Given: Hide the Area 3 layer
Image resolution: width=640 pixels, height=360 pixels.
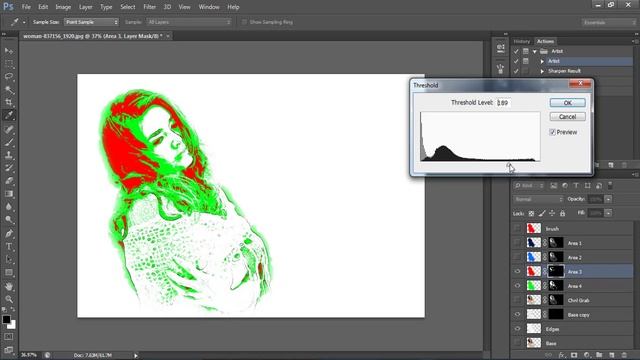Looking at the screenshot, I should click(517, 271).
